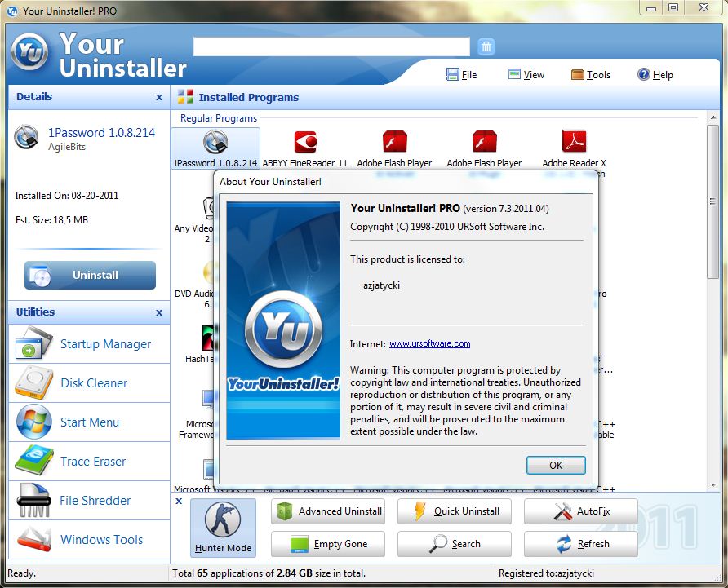Close the bottom toolbar with x
The image size is (728, 588).
(x=179, y=502)
